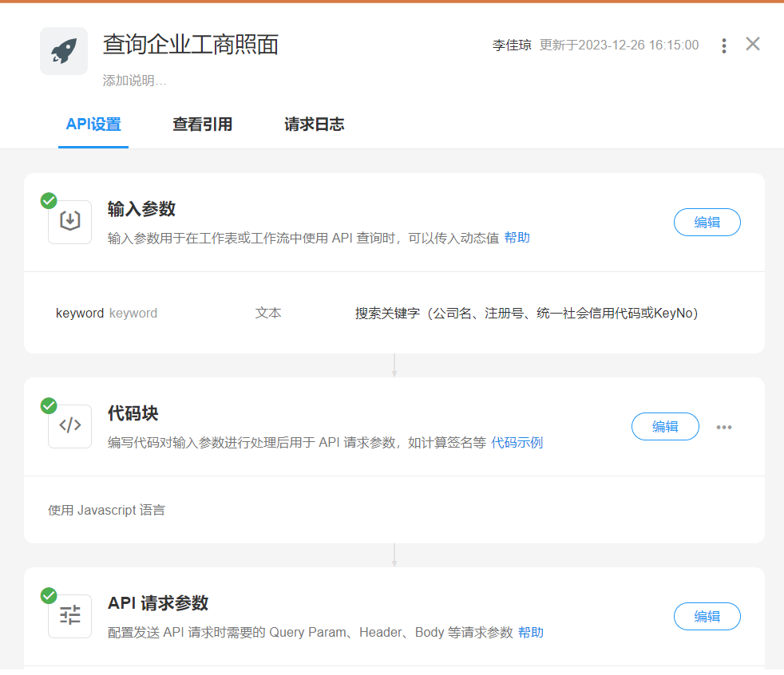
Task: Open 帮助 link in 输入参数 description
Action: pos(517,238)
